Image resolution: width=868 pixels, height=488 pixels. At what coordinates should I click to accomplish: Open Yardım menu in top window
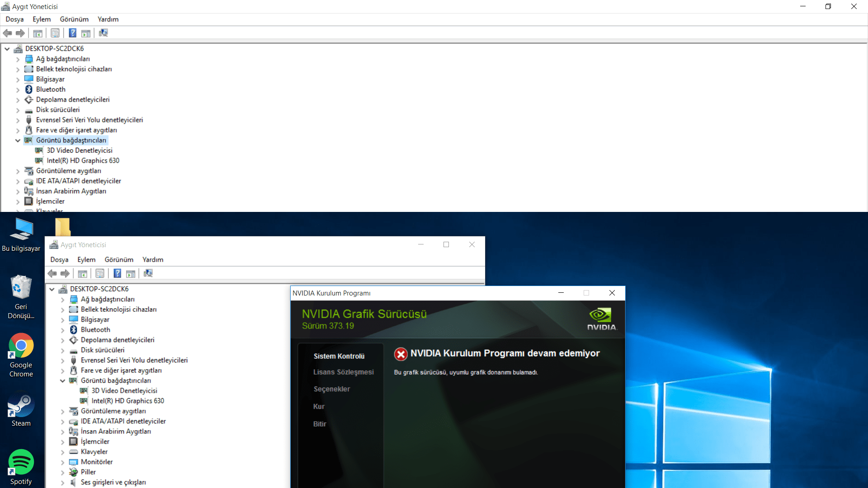pyautogui.click(x=108, y=19)
